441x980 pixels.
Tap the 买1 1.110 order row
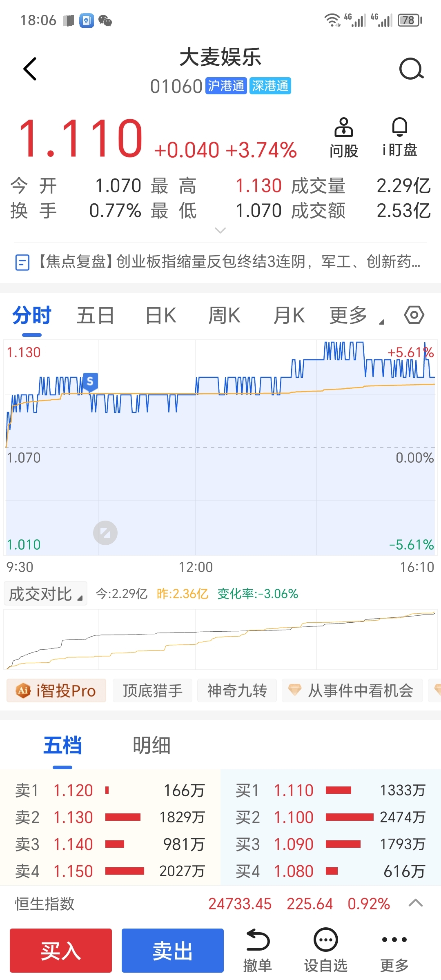[x=331, y=791]
